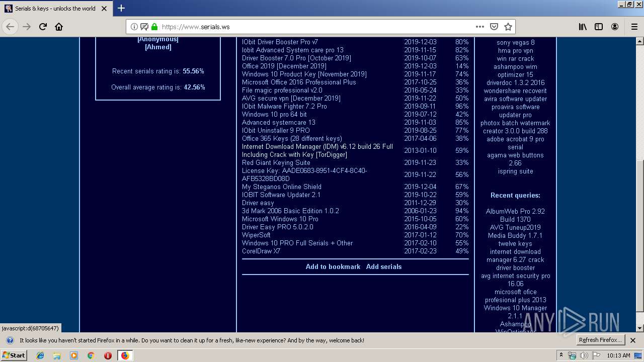This screenshot has width=644, height=362.
Task: Select Firefox taskbar button
Action: coord(125,355)
